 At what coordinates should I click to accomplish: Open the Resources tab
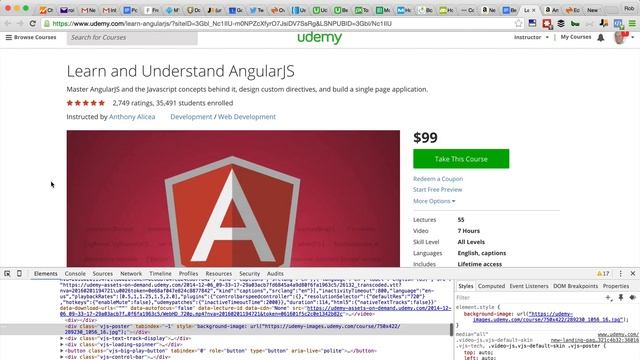219,273
